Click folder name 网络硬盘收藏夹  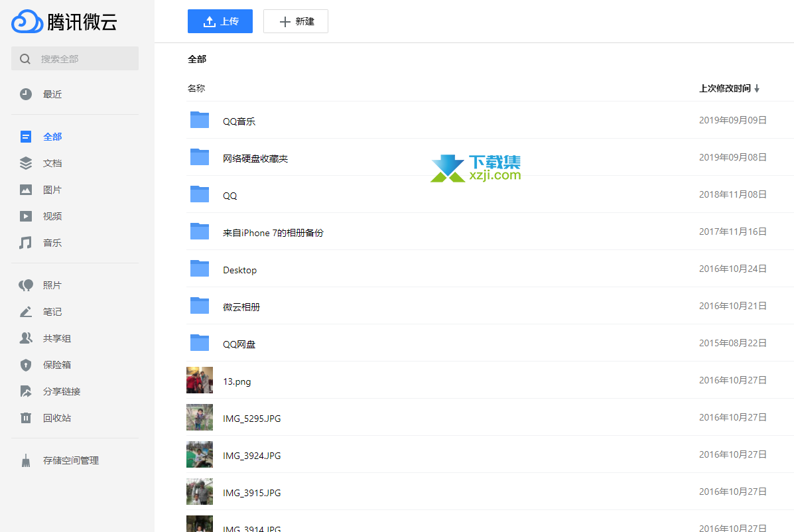tap(255, 159)
